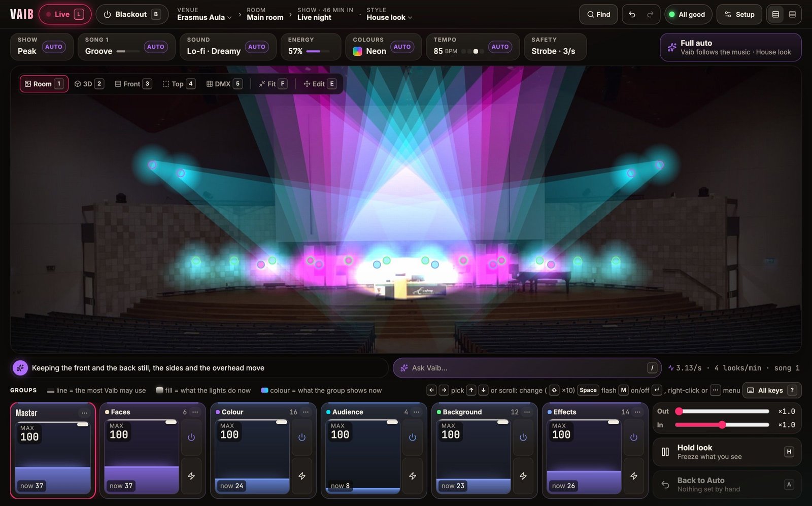Open the Audience group's three-dot menu
Viewport: 812px width, 506px height.
[416, 412]
